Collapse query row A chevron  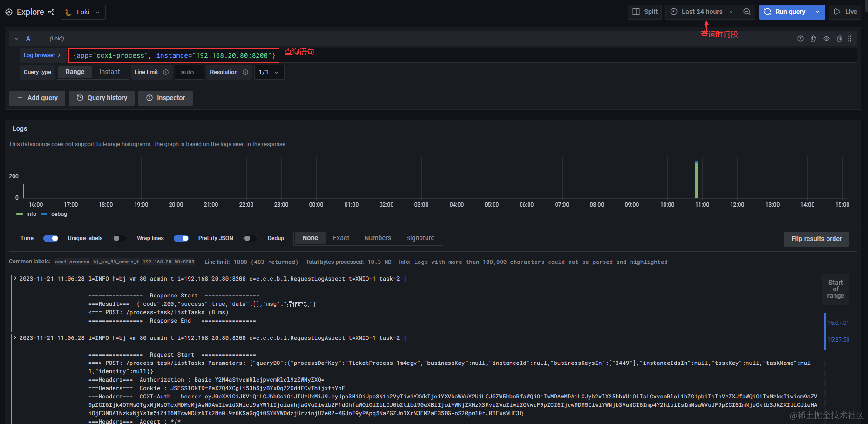(x=16, y=39)
